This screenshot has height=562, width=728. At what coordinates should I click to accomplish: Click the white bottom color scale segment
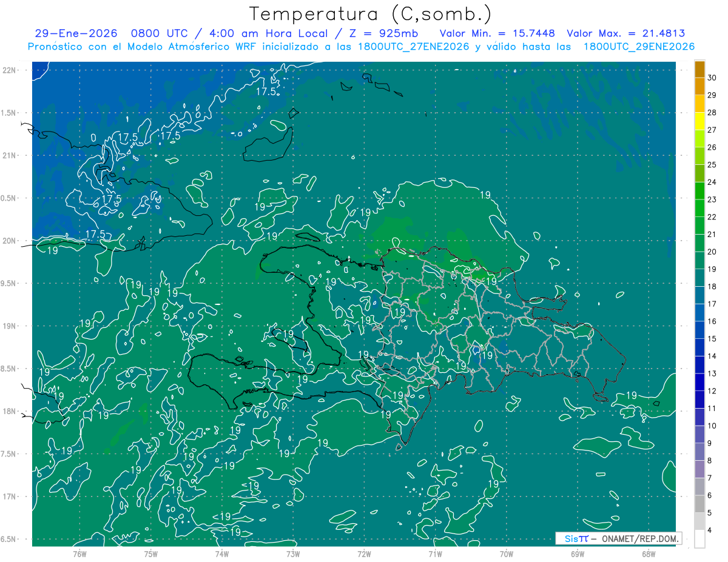pyautogui.click(x=700, y=539)
